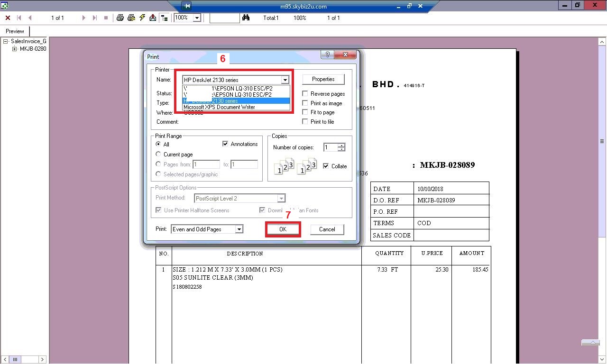Image resolution: width=607 pixels, height=364 pixels.
Task: Open the Print dialog help question-mark button
Action: (327, 55)
